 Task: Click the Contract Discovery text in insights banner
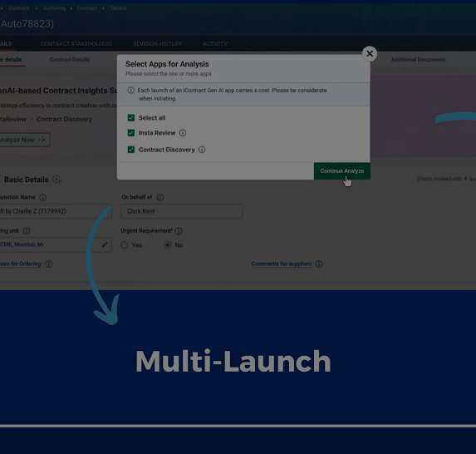click(x=64, y=119)
